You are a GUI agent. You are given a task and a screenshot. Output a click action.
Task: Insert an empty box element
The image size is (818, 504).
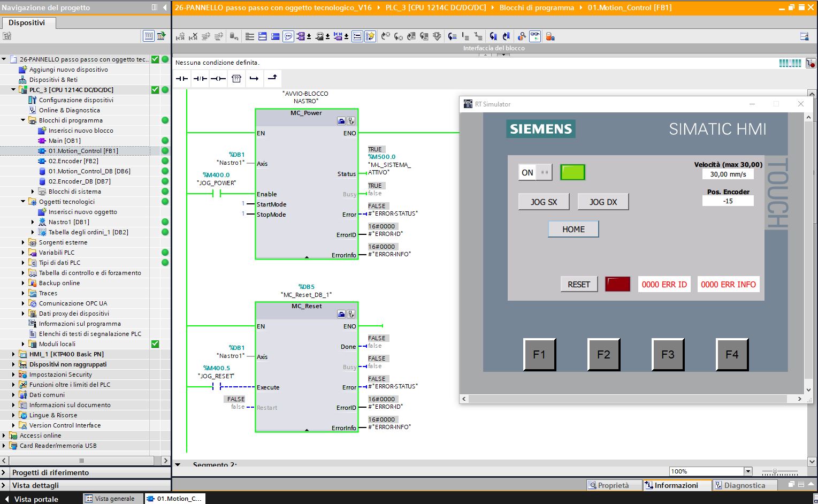pyautogui.click(x=236, y=78)
